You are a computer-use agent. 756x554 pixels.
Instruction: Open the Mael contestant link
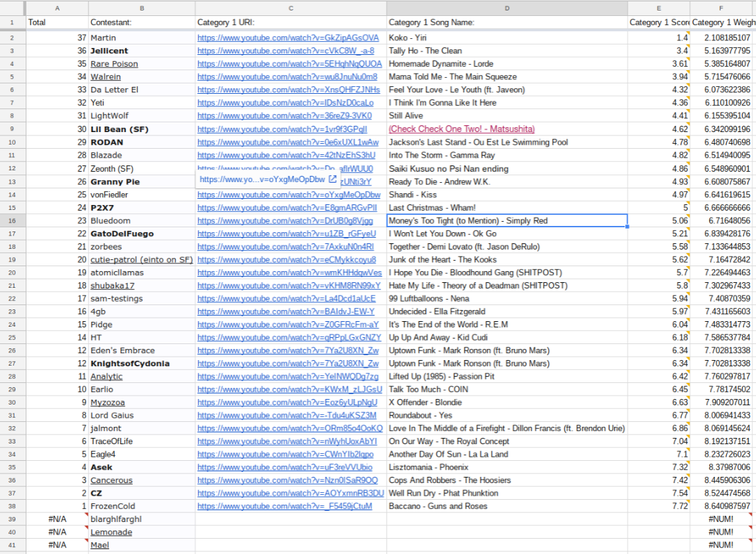pyautogui.click(x=100, y=546)
